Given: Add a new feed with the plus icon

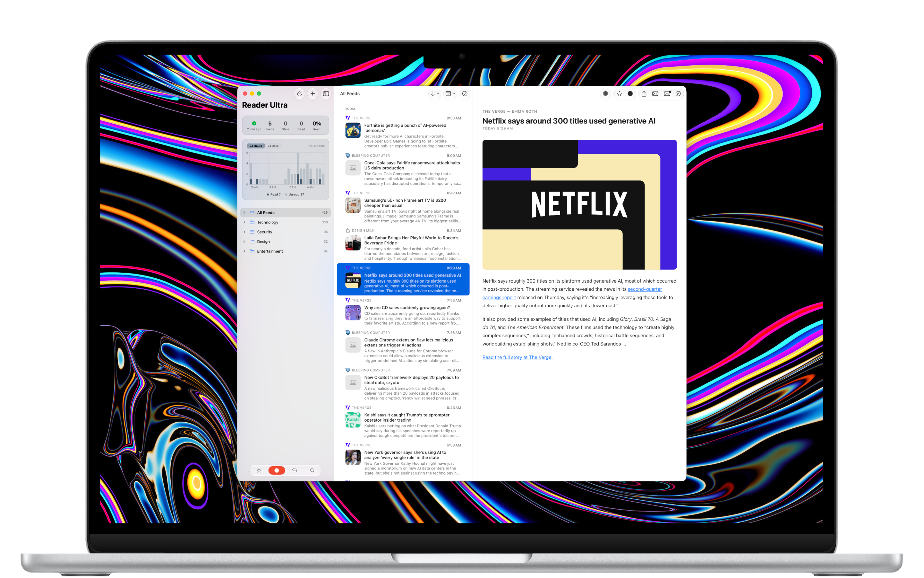Looking at the screenshot, I should point(312,94).
